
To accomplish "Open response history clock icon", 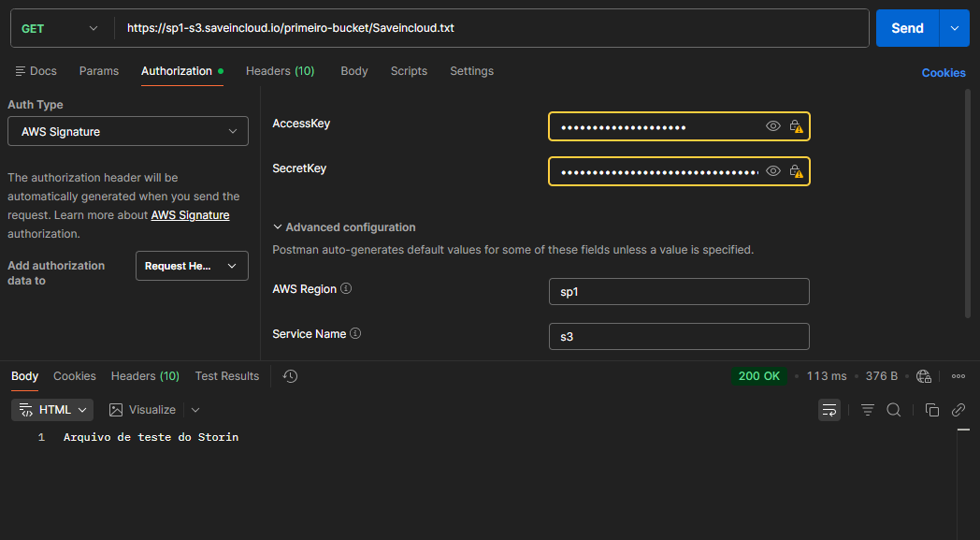I will click(x=290, y=376).
